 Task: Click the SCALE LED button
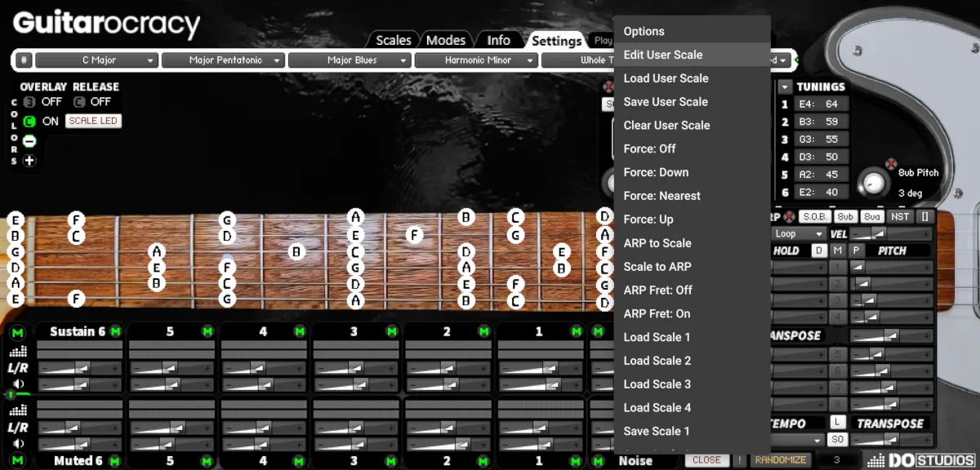93,121
